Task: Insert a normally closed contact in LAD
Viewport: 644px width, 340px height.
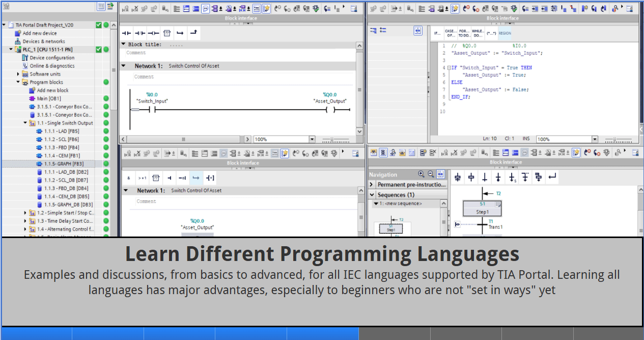Action: [139, 33]
